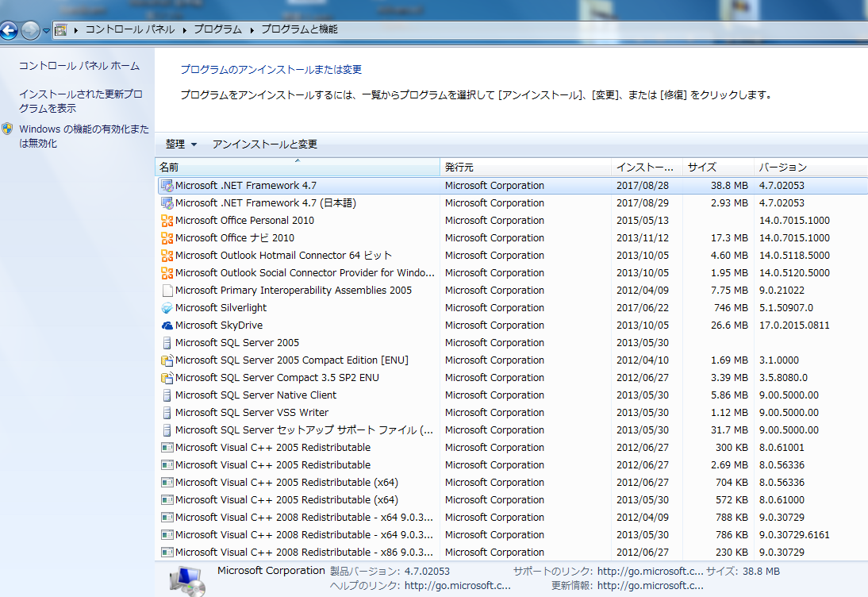Click Visual C++ 2005 Redistributable 300 KB icon
This screenshot has width=868, height=597.
coord(167,448)
